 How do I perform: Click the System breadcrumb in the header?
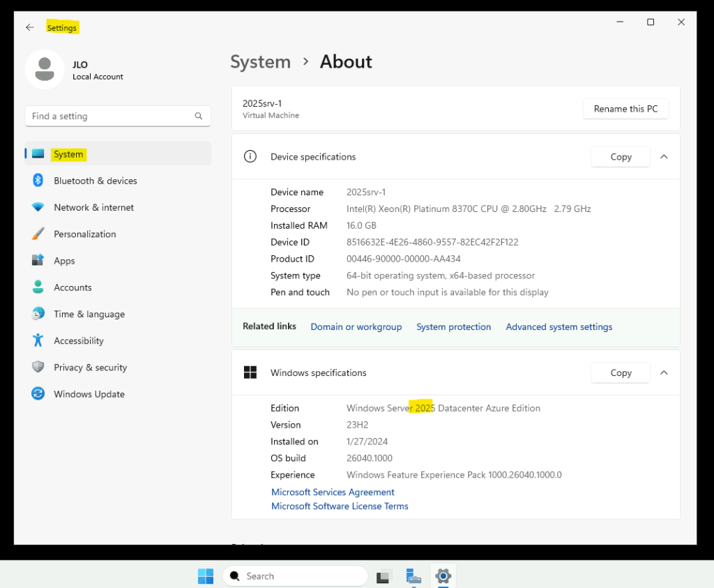(x=261, y=62)
